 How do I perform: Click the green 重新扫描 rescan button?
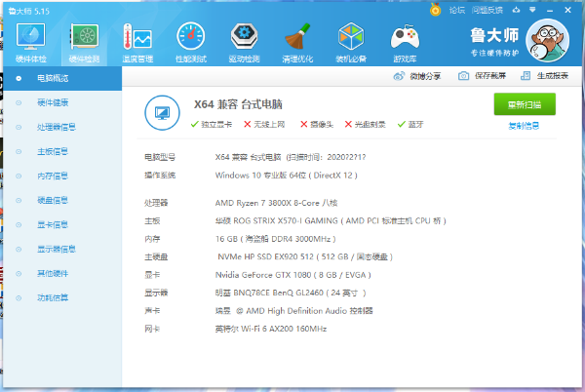point(525,104)
